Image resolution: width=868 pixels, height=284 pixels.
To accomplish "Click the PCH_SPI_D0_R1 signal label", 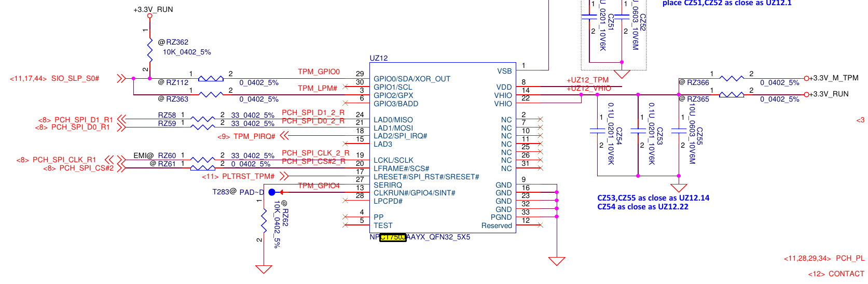I will (x=80, y=127).
